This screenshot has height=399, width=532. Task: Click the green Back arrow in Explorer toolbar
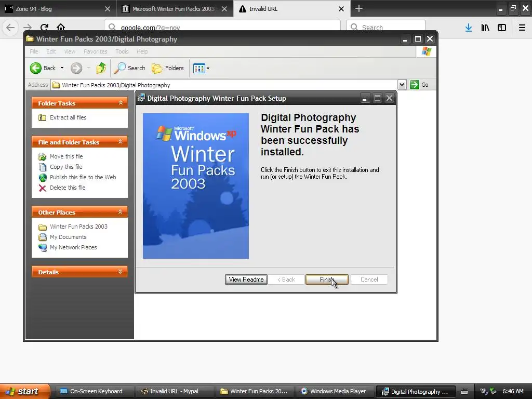coord(36,68)
